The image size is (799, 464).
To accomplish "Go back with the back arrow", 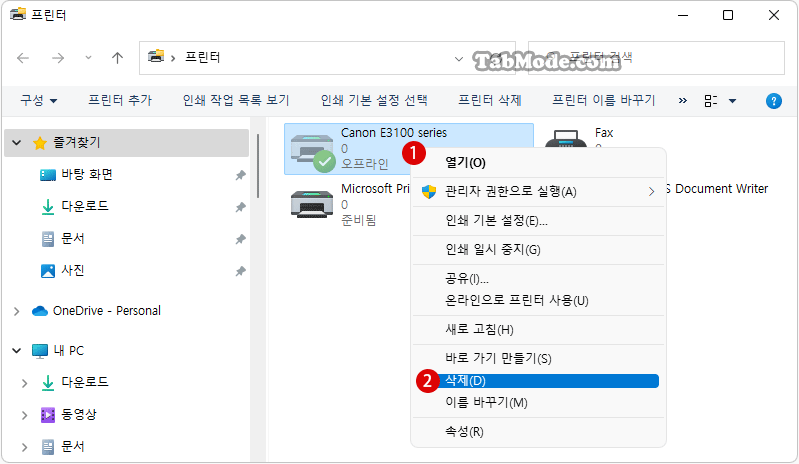I will click(23, 58).
